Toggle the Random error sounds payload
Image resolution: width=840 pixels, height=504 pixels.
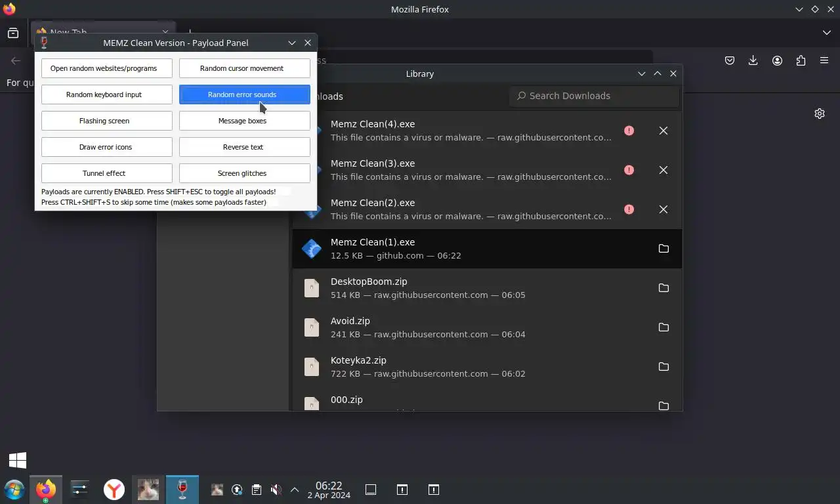pyautogui.click(x=245, y=94)
